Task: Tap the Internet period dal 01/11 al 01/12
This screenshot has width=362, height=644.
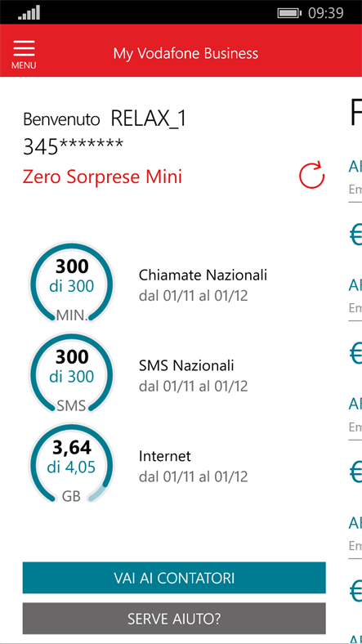Action: coord(194,476)
